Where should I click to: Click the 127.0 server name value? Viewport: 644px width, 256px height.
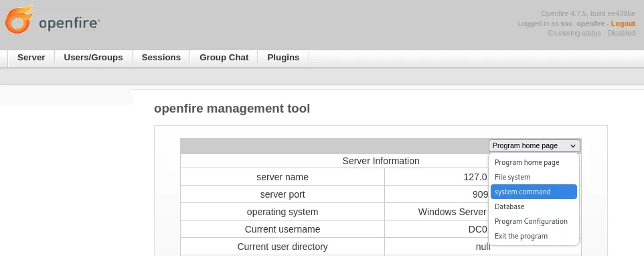click(x=475, y=177)
